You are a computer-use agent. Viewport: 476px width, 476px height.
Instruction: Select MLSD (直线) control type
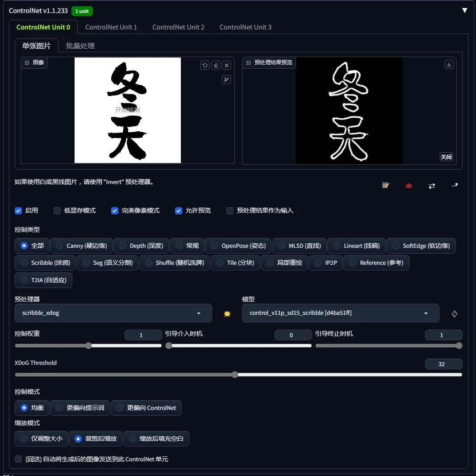(x=299, y=246)
